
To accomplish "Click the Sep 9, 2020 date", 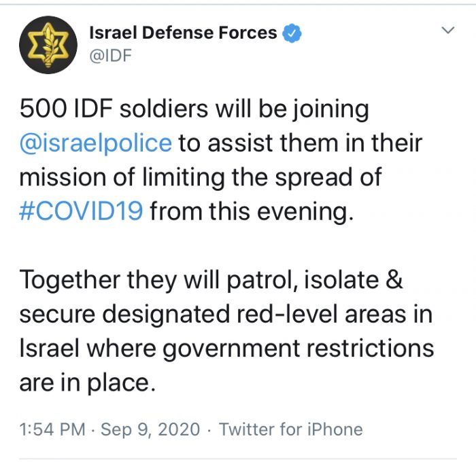I will 150,429.
